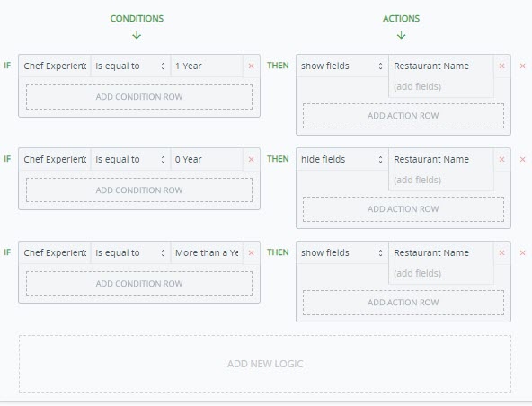Select the '0 Year' value field
Image resolution: width=532 pixels, height=406 pixels.
(x=207, y=159)
